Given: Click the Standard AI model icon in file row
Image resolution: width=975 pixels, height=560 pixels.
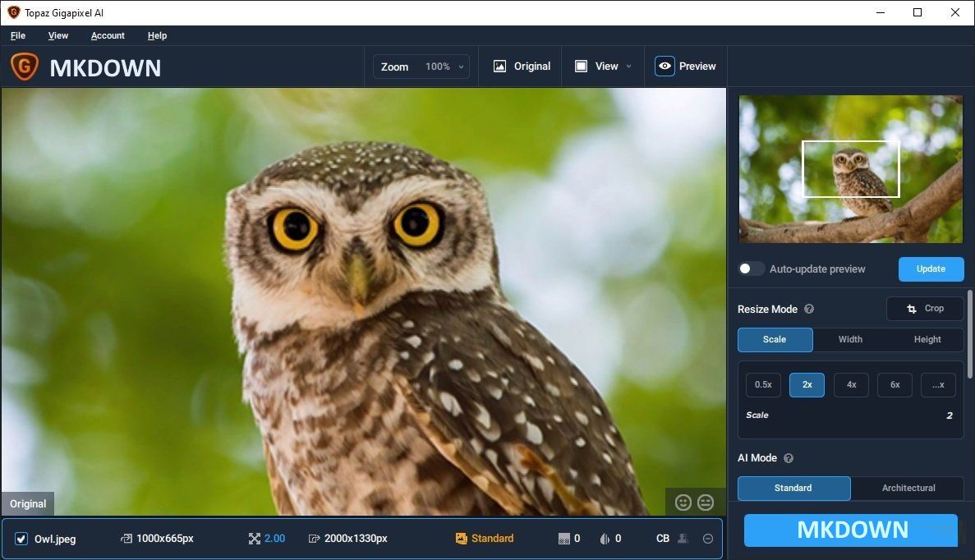Looking at the screenshot, I should [461, 539].
